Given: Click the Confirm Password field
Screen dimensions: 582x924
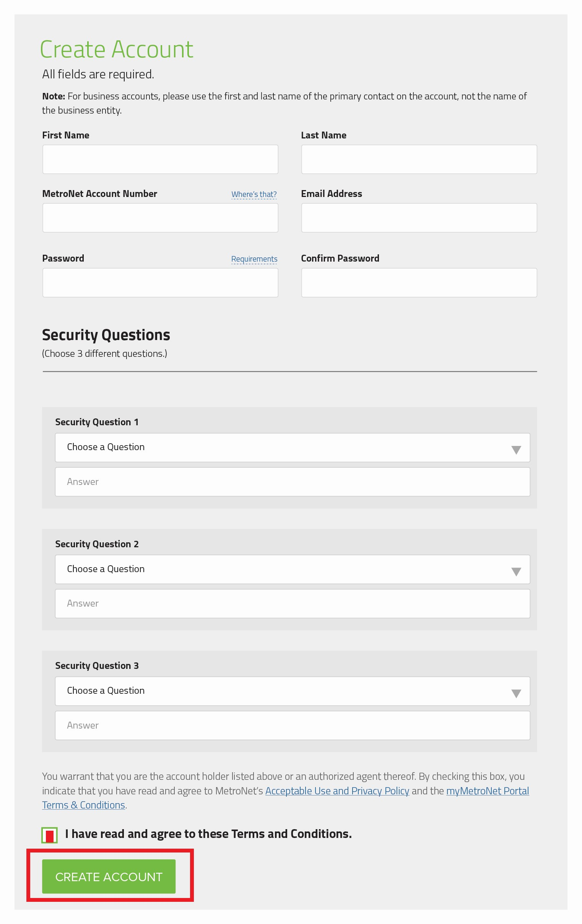Looking at the screenshot, I should [419, 282].
